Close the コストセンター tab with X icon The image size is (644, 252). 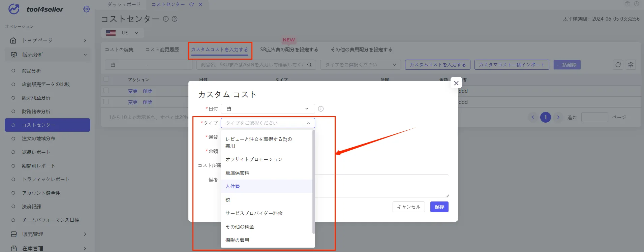pyautogui.click(x=201, y=4)
